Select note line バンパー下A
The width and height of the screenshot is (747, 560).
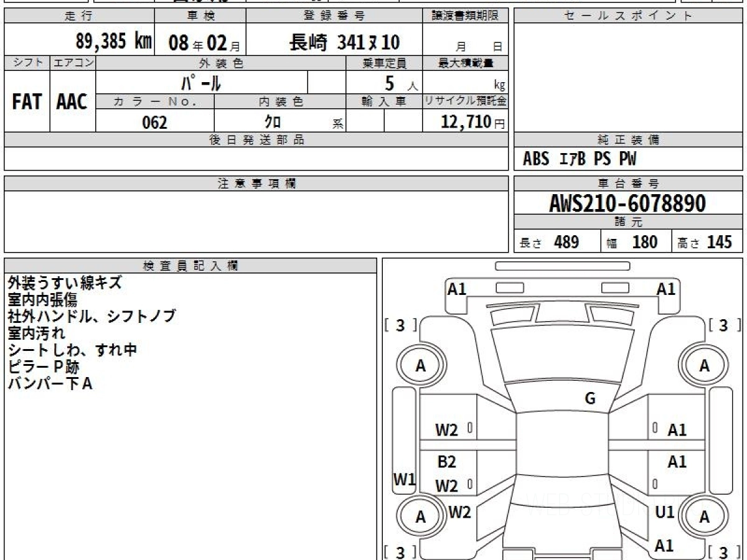[50, 383]
